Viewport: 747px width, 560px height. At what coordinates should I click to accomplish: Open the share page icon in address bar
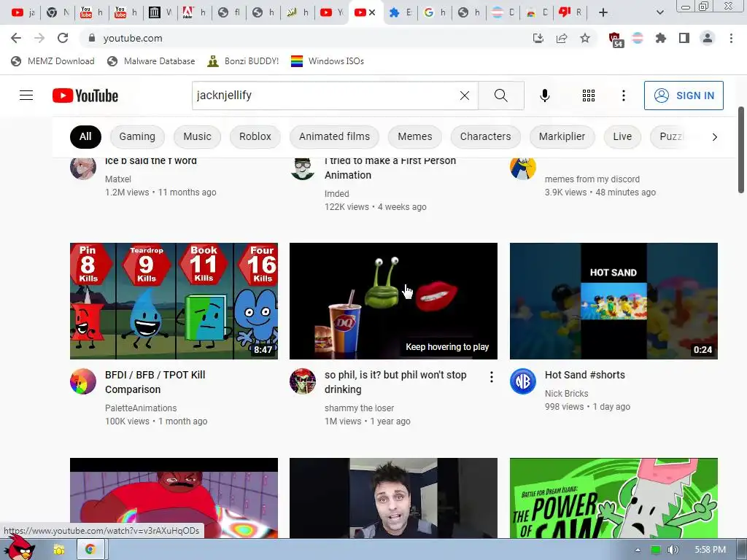click(562, 38)
